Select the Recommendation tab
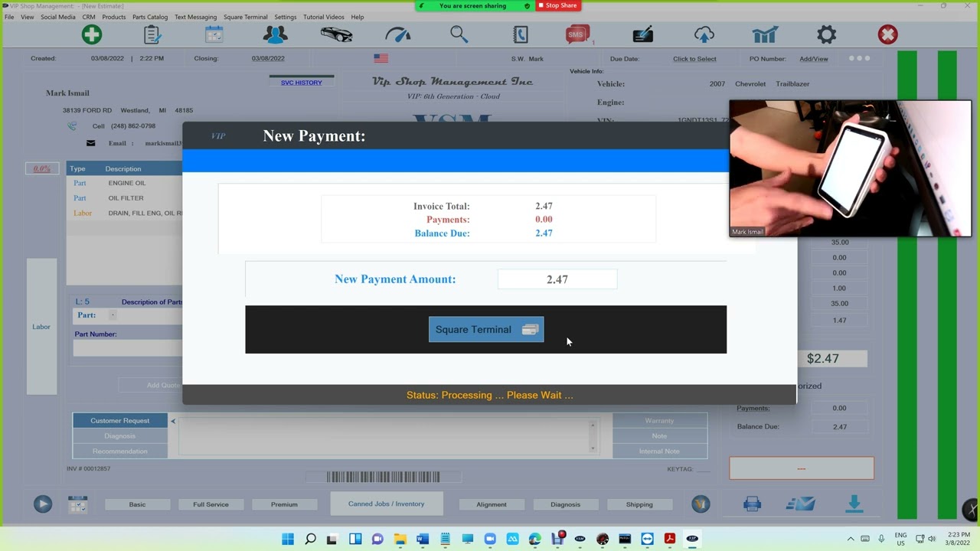Image resolution: width=980 pixels, height=551 pixels. click(120, 452)
